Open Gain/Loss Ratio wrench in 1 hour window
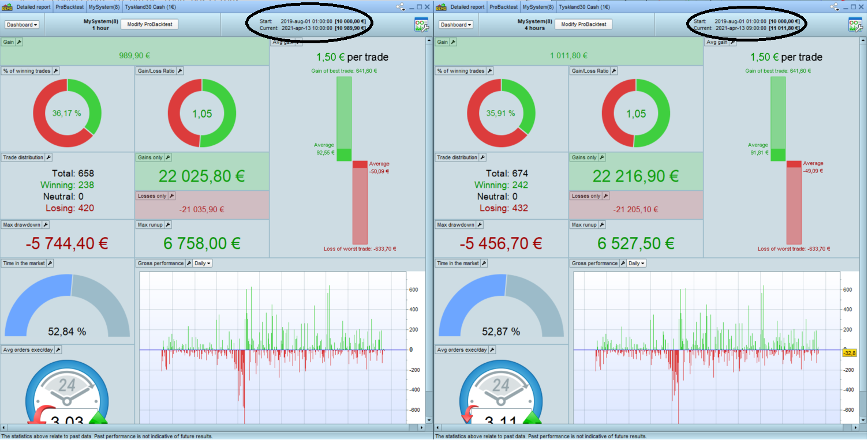 click(x=180, y=71)
